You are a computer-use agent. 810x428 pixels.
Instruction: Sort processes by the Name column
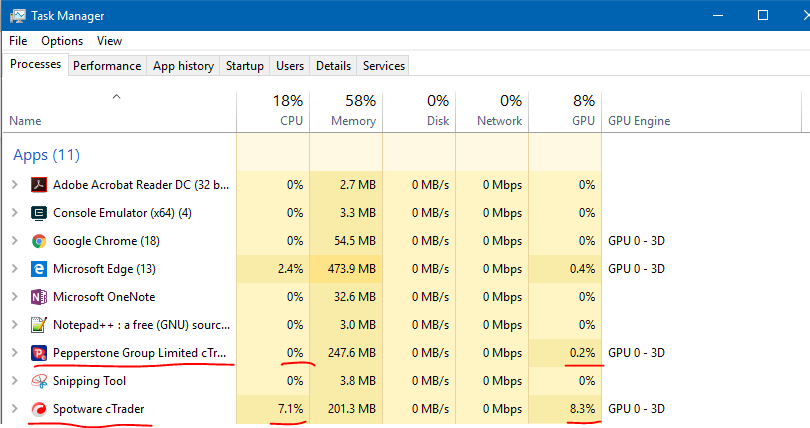[x=120, y=112]
